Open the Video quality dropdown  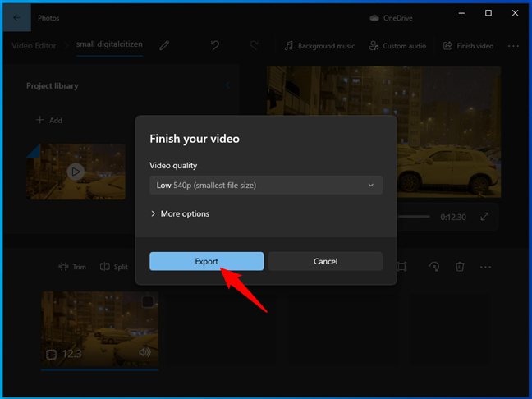[266, 185]
